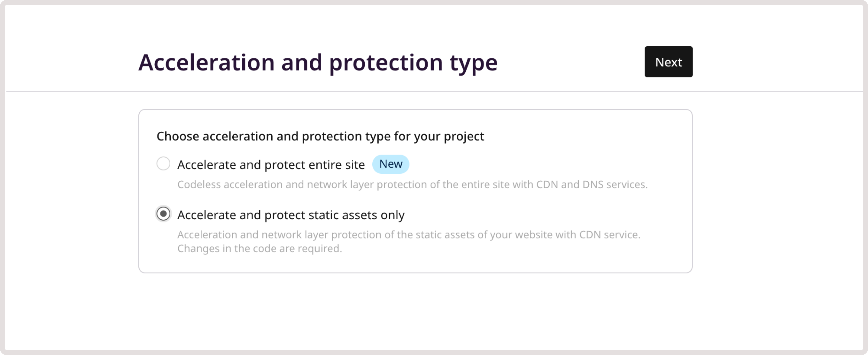The height and width of the screenshot is (355, 868).
Task: Click the entire site description text
Action: 412,185
